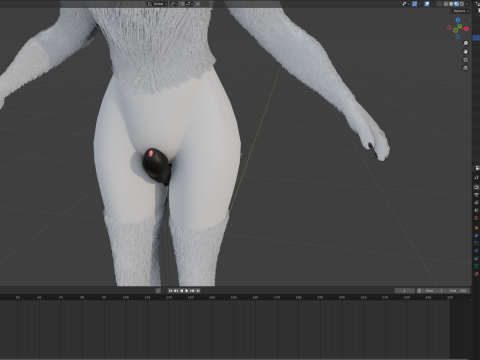Open the Global transform orientation dropdown
This screenshot has width=480, height=360.
click(158, 4)
